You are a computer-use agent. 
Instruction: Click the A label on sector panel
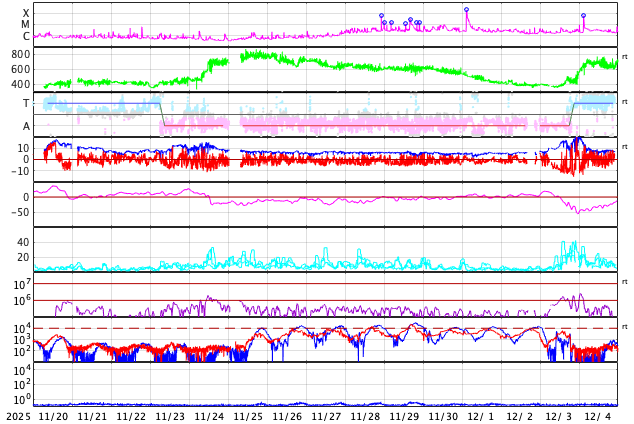pos(26,126)
